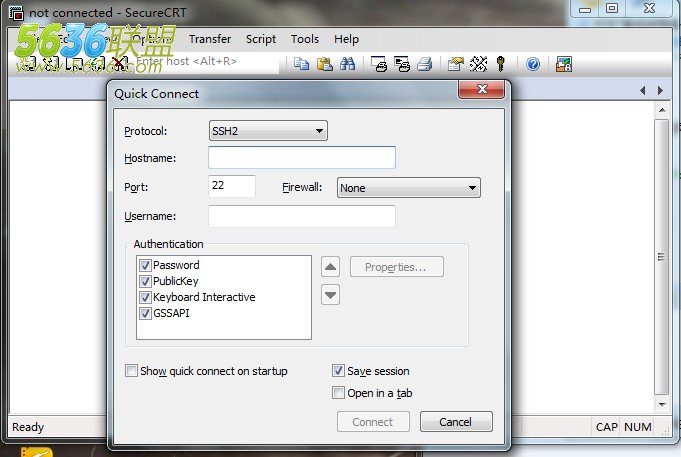Screen dimensions: 681x457
Task: Enable Show quick connect on startup
Action: tap(131, 371)
